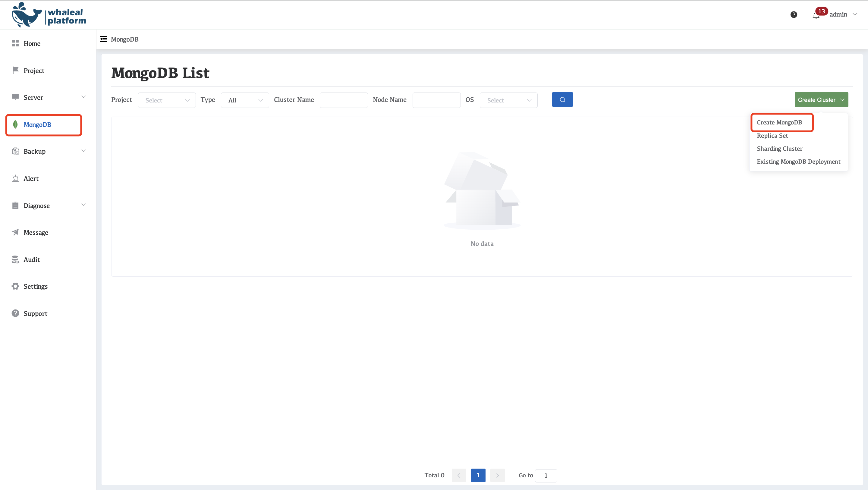
Task: Collapse sidebar using hamburger menu icon
Action: pos(103,39)
